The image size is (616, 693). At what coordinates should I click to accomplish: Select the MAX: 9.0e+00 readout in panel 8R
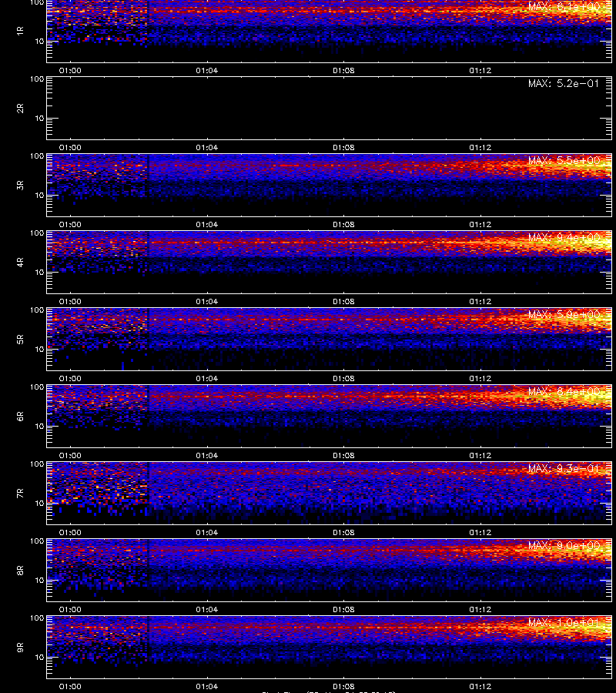pos(564,545)
